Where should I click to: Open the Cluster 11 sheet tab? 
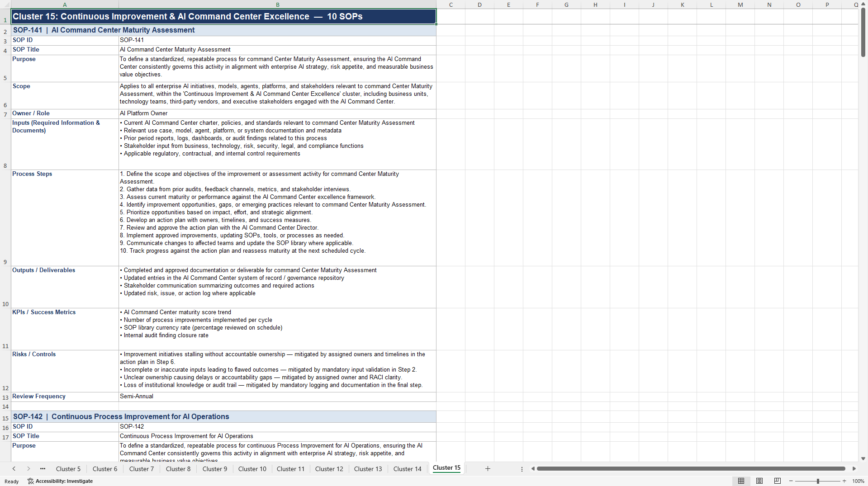click(291, 469)
